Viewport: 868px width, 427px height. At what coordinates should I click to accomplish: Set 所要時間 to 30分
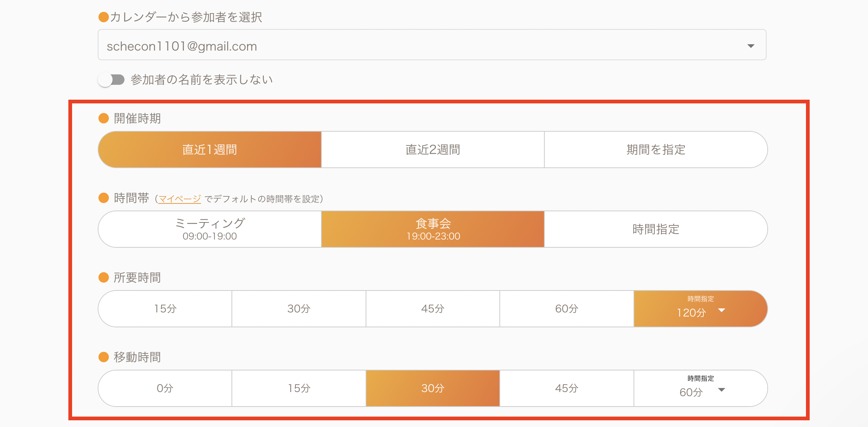299,309
